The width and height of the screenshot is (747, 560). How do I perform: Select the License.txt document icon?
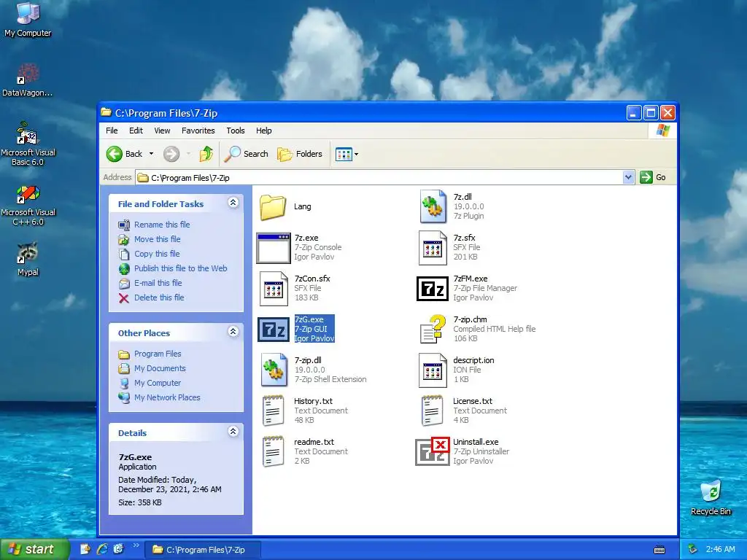click(432, 411)
